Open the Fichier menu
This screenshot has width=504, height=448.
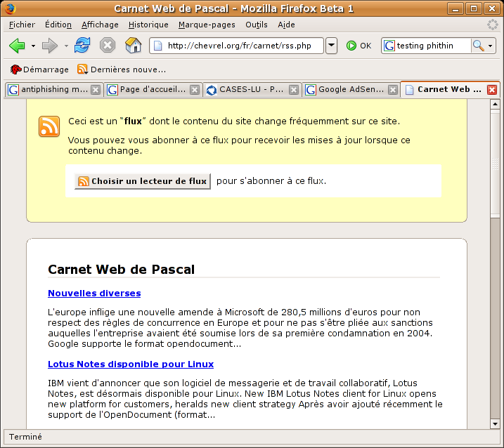[x=22, y=25]
